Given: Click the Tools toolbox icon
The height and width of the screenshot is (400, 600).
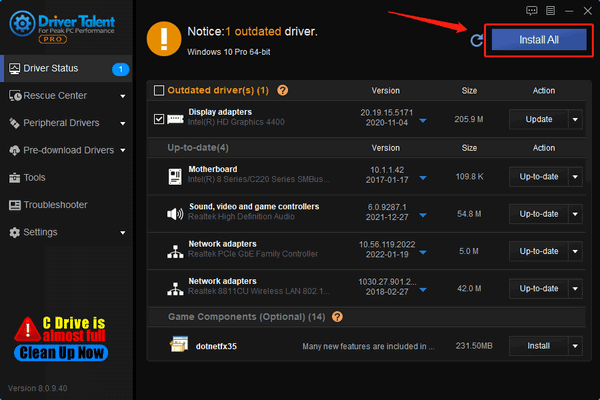Looking at the screenshot, I should coord(15,178).
